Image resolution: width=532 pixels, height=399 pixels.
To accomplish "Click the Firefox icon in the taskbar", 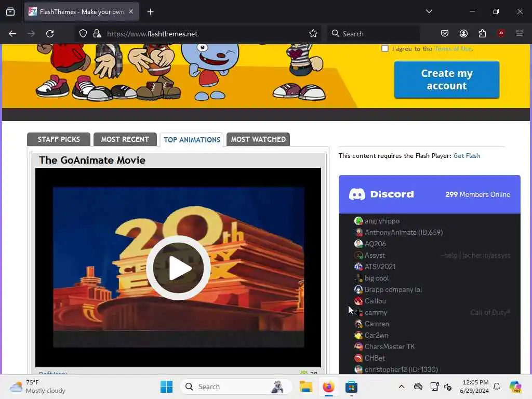I will [x=328, y=387].
